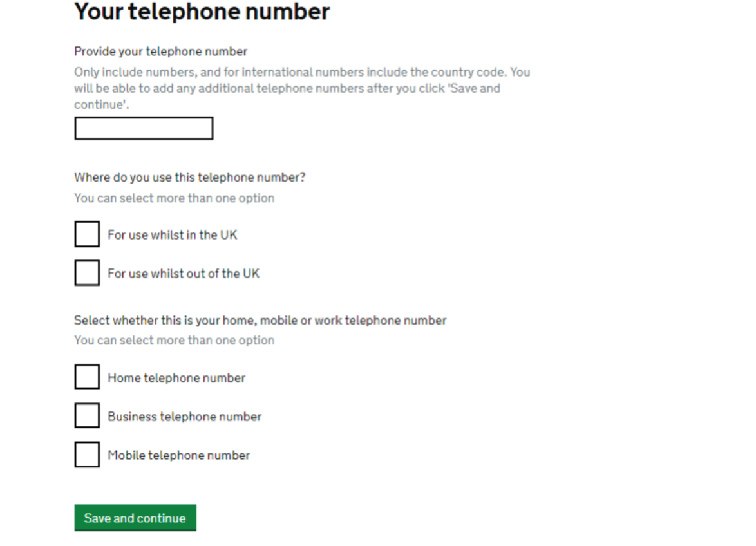This screenshot has width=756, height=546.
Task: Select the Business telephone number checkbox
Action: (x=87, y=416)
